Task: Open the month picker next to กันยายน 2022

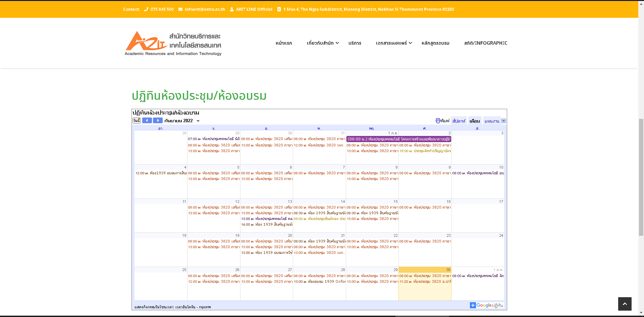Action: click(x=198, y=121)
